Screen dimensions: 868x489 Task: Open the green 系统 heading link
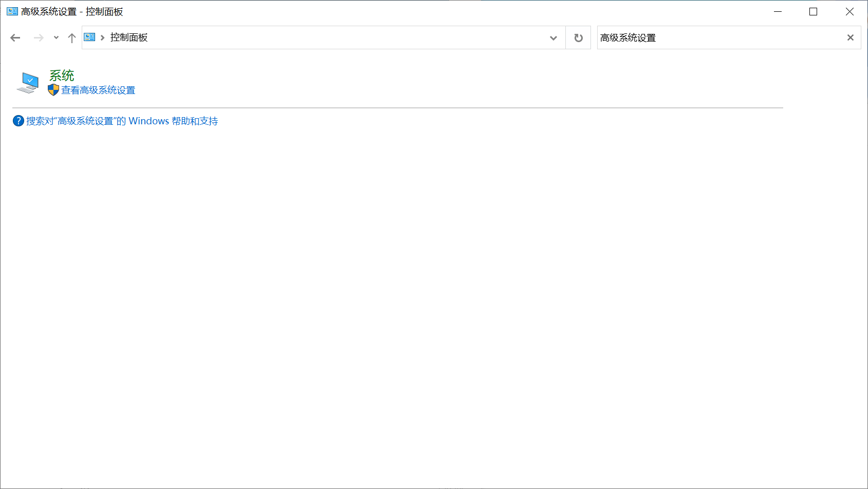62,76
